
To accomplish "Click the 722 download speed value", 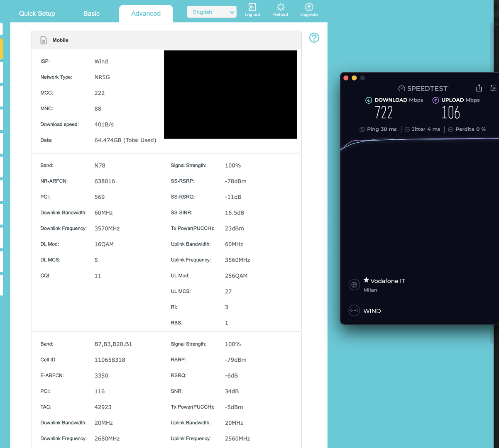I will tap(384, 112).
